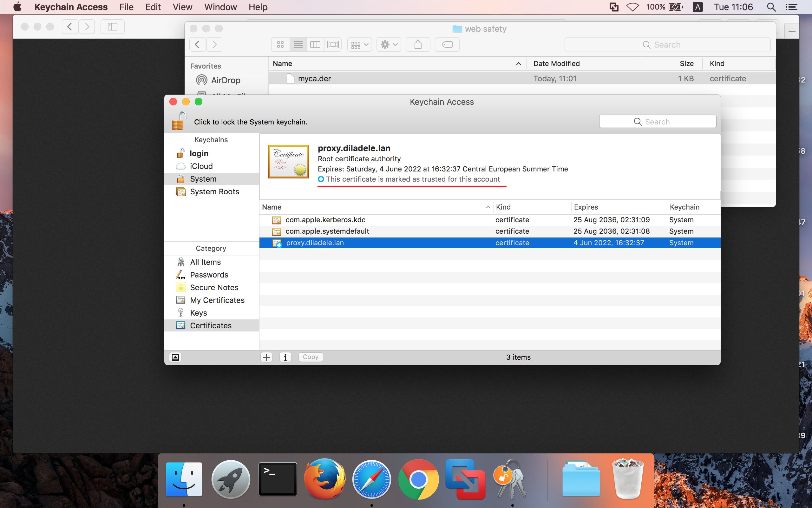Click the info button in Keychain Access
Image resolution: width=812 pixels, height=508 pixels.
pos(285,357)
